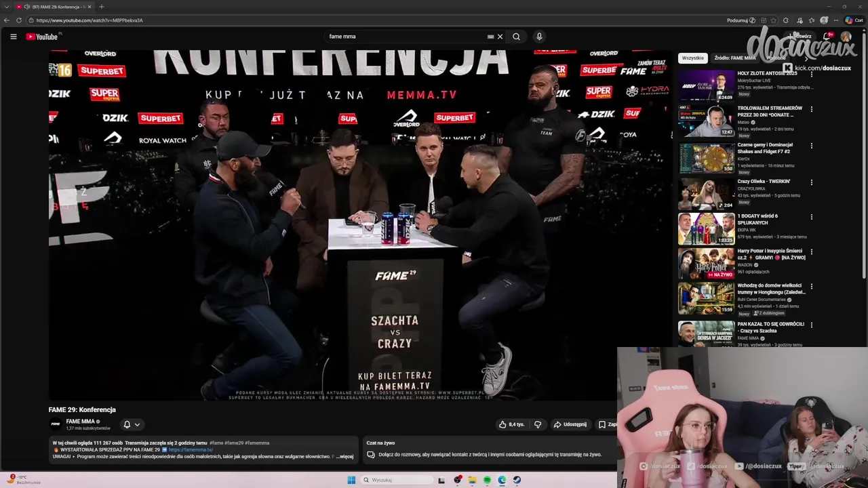Clear the 'fame mma' search text
The width and height of the screenshot is (868, 488).
click(x=500, y=37)
